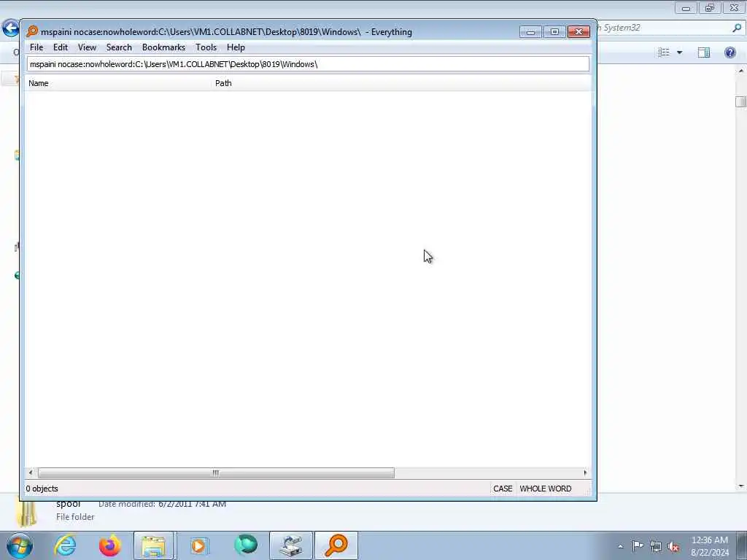Open the Windows Start menu

click(x=20, y=545)
